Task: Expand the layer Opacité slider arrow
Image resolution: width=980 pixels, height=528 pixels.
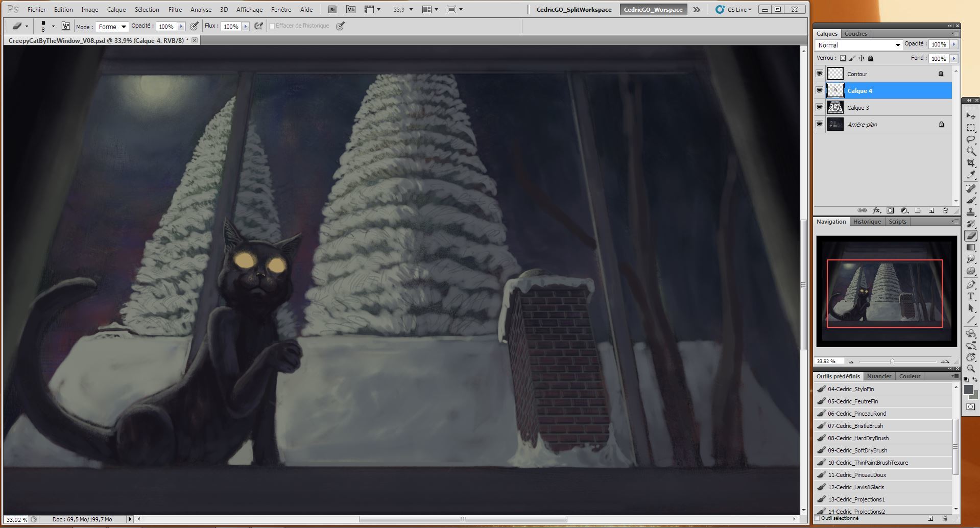Action: (953, 44)
